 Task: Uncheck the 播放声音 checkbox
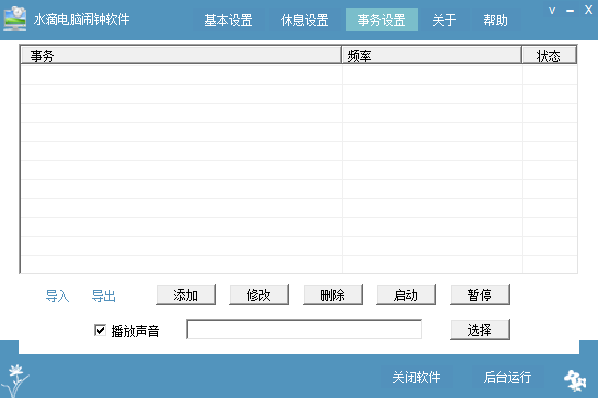click(x=100, y=330)
